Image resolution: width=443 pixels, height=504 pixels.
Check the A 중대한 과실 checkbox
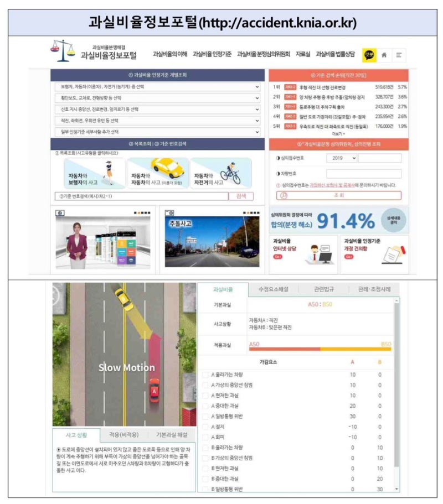205,406
